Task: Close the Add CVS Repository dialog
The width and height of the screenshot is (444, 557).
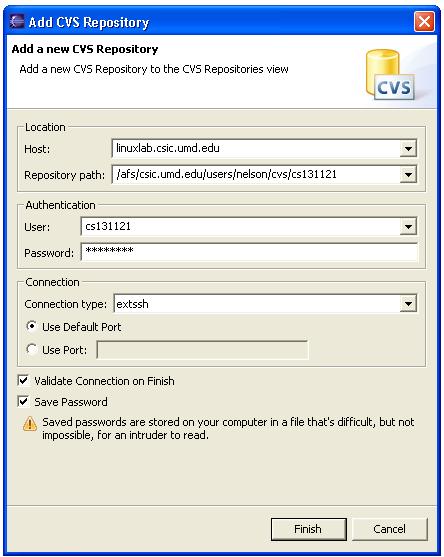Action: [x=424, y=22]
